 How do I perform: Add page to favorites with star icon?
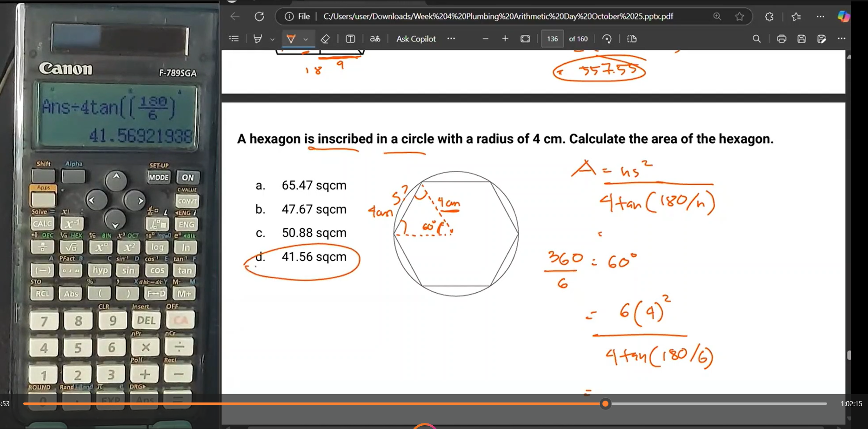740,17
